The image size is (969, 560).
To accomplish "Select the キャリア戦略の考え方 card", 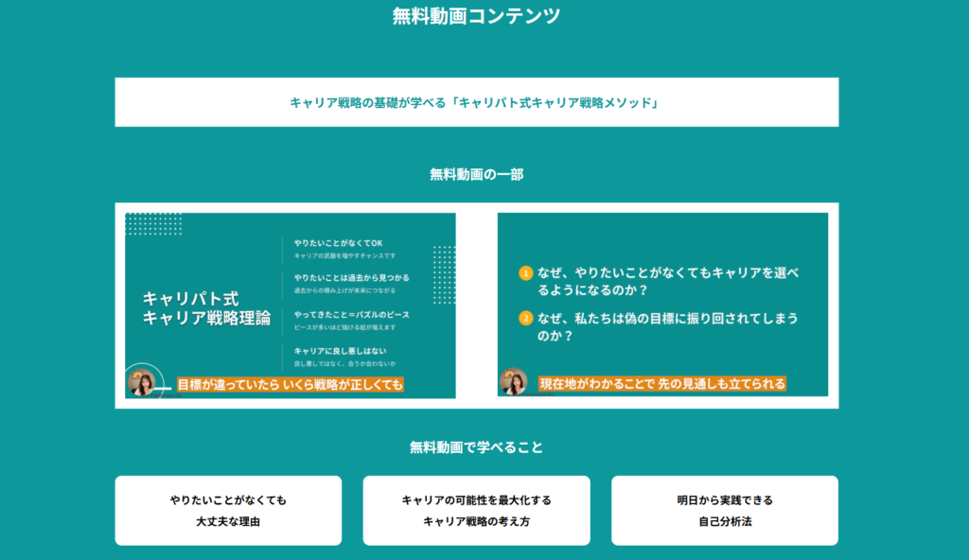I will (x=476, y=511).
